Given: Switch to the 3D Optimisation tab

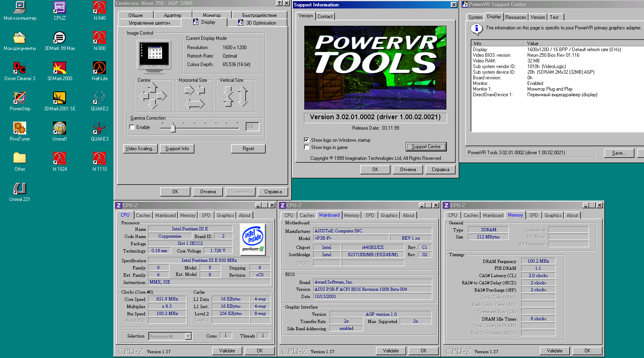Looking at the screenshot, I should coord(257,23).
